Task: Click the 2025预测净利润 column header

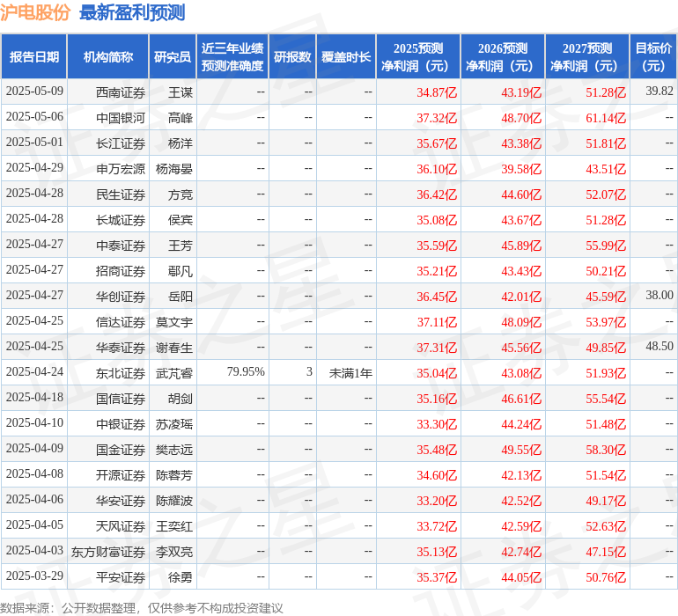Action: pos(418,56)
